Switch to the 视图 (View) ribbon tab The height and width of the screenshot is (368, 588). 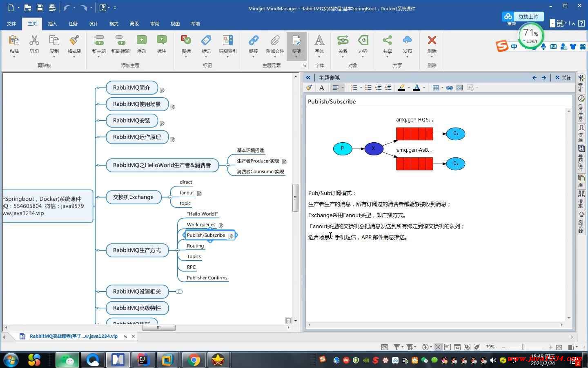tap(175, 24)
